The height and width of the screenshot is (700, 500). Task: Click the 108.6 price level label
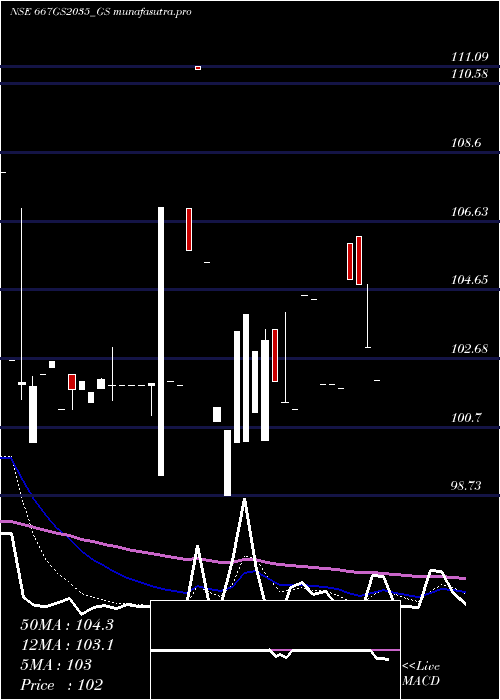[466, 143]
